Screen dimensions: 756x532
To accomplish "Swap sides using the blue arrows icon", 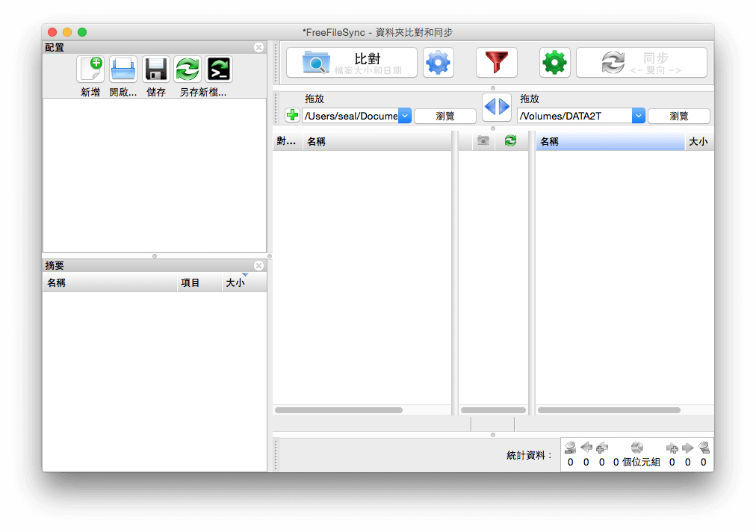I will point(496,107).
